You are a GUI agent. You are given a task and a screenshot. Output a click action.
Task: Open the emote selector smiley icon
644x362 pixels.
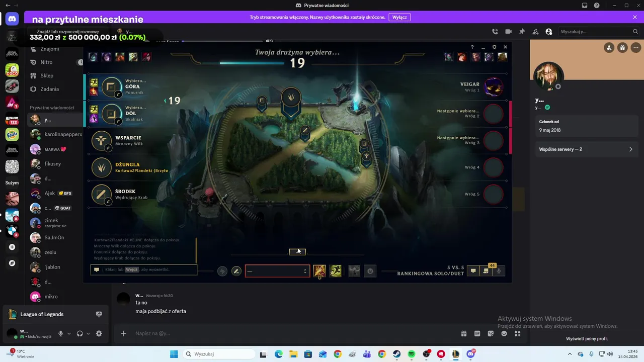[370, 271]
